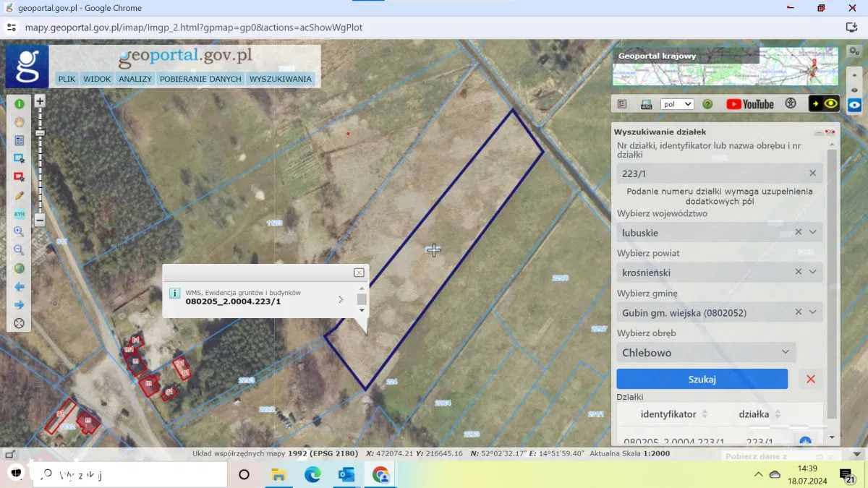The height and width of the screenshot is (488, 868).
Task: Open the ANALIZY menu
Action: (x=135, y=79)
